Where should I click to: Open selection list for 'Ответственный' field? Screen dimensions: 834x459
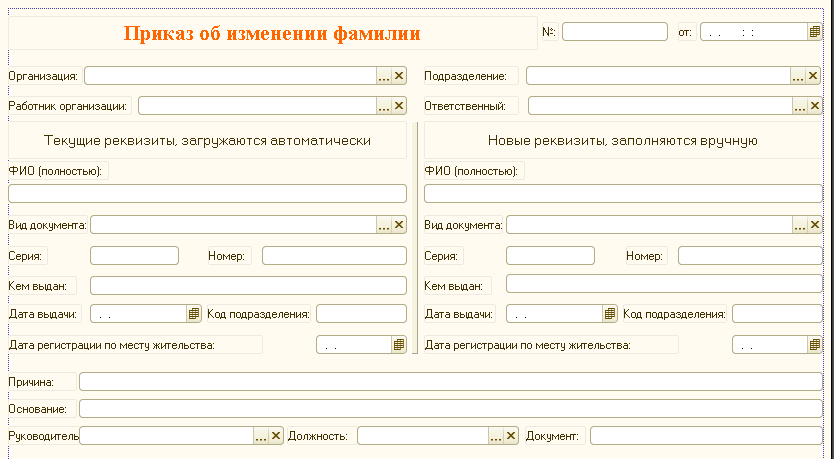tap(800, 106)
